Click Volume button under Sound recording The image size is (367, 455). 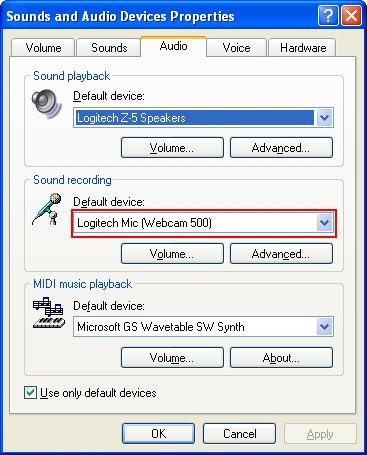pos(172,254)
